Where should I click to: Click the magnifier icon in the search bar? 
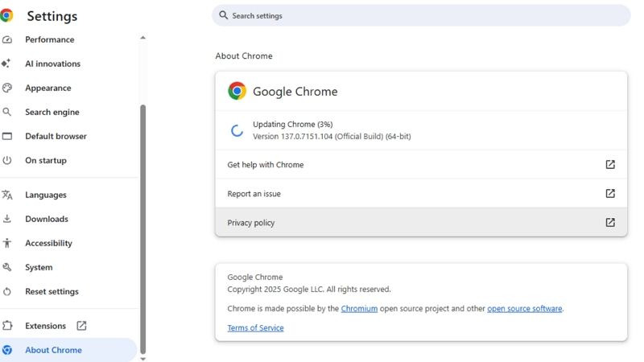pyautogui.click(x=224, y=15)
